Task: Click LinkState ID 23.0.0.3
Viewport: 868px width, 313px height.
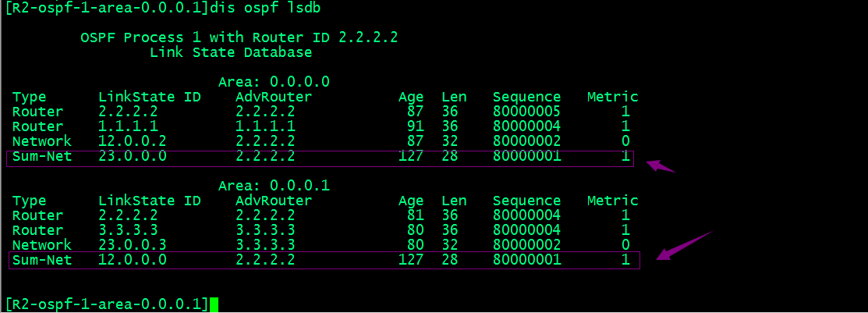Action: pyautogui.click(x=133, y=244)
